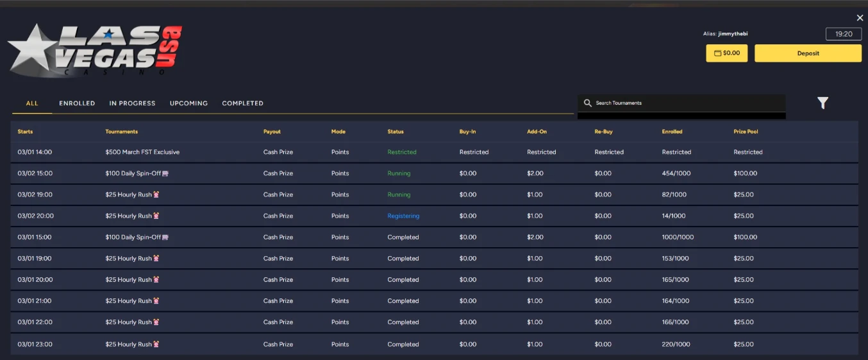Sort by the Enrolled column header
This screenshot has height=360, width=868.
pos(672,132)
